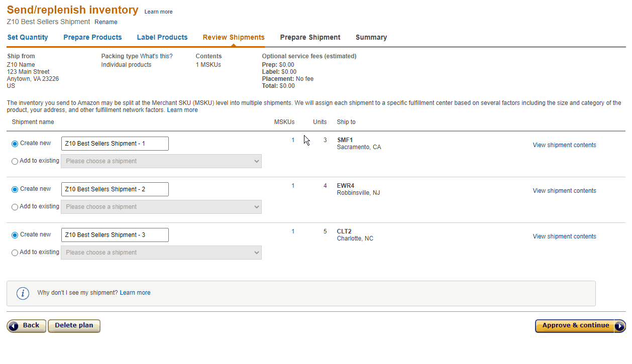Image resolution: width=632 pixels, height=364 pixels.
Task: Click the Delete plan button
Action: pyautogui.click(x=74, y=326)
